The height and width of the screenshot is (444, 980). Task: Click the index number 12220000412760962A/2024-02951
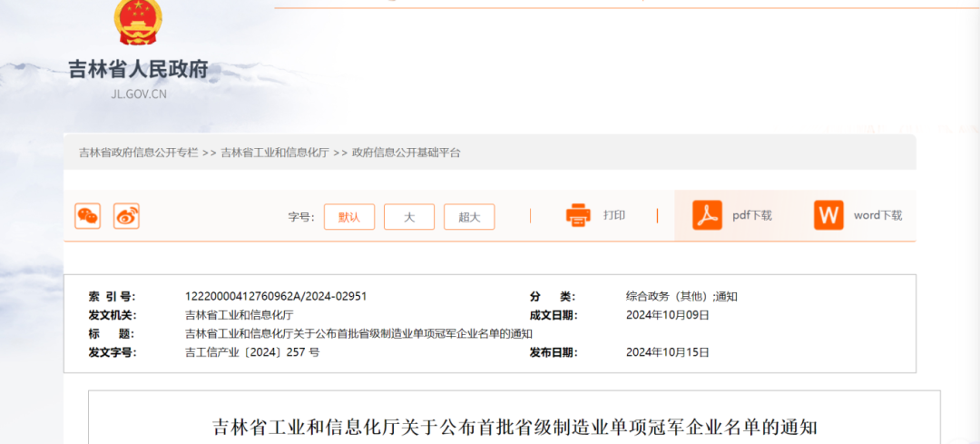pos(276,296)
